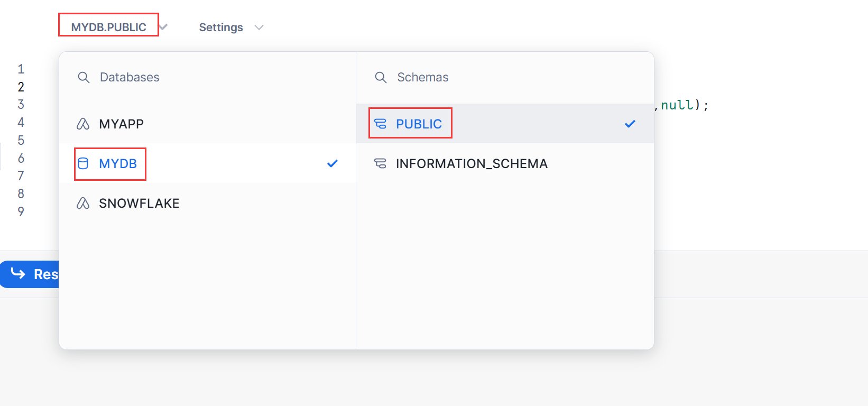Image resolution: width=868 pixels, height=406 pixels.
Task: Click the checkmark beside MYDB
Action: (333, 163)
